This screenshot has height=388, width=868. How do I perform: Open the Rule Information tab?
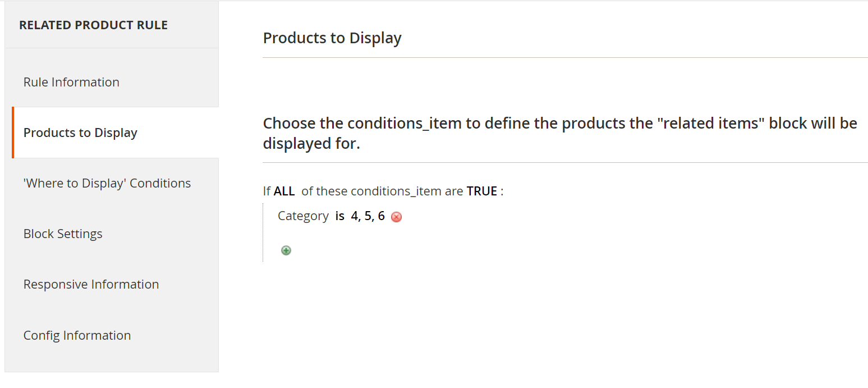tap(71, 82)
